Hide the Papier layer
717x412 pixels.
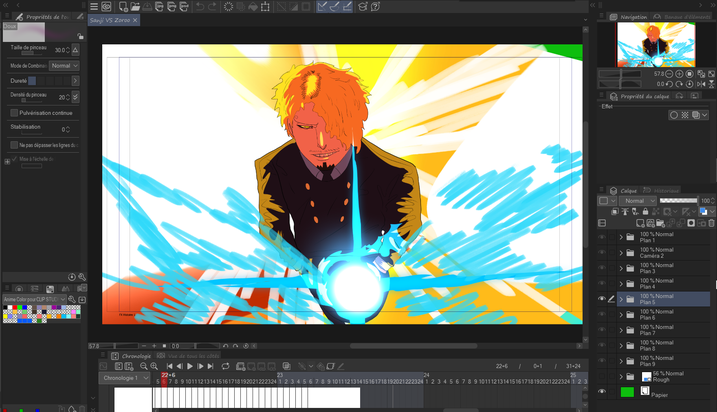point(602,392)
